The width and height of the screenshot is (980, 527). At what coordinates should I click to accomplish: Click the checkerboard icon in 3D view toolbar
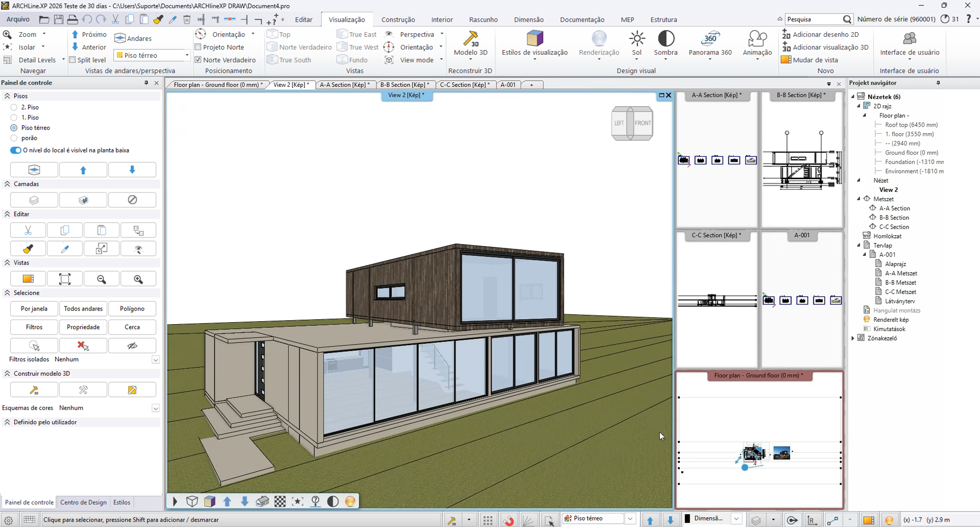click(x=280, y=501)
